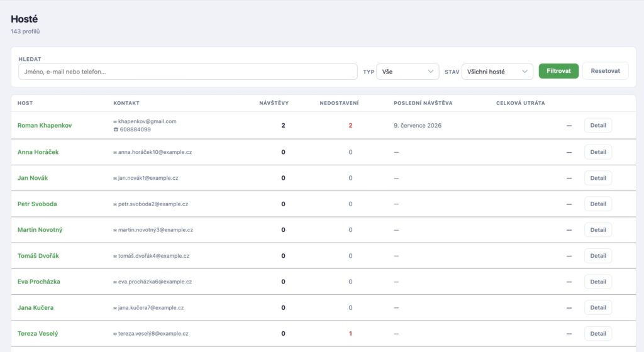Open the Typ dropdown showing Vše
The width and height of the screenshot is (644, 352).
click(x=408, y=72)
